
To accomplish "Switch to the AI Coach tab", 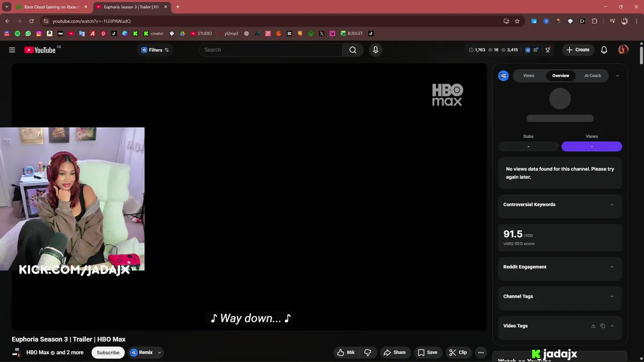I will tap(592, 75).
